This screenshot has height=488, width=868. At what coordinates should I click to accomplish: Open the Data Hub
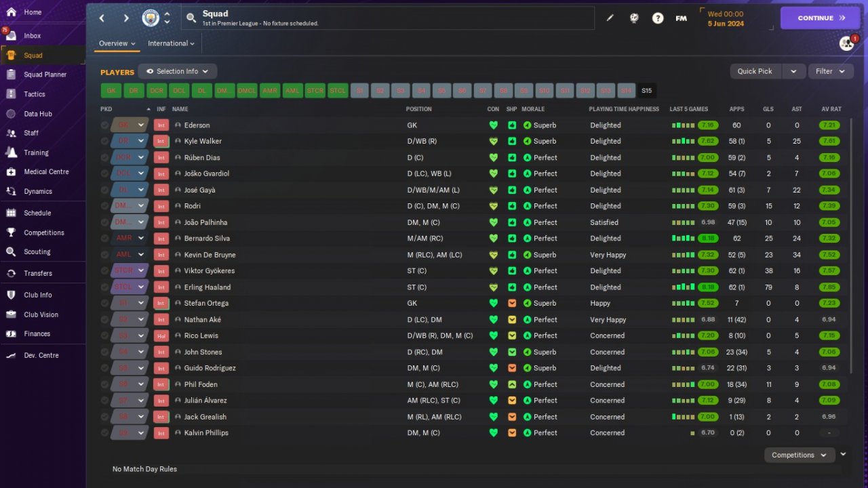click(x=38, y=114)
